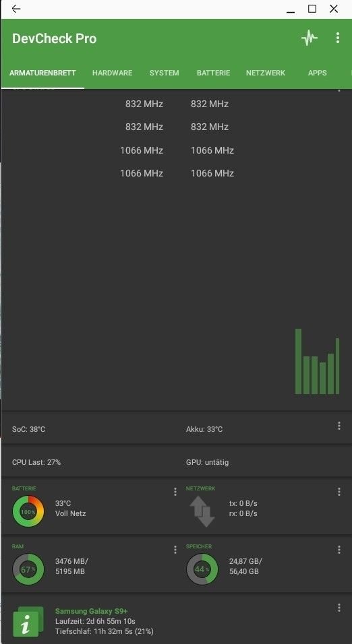Open the three-dot menu of temperature row
352x644 pixels.
(x=339, y=426)
